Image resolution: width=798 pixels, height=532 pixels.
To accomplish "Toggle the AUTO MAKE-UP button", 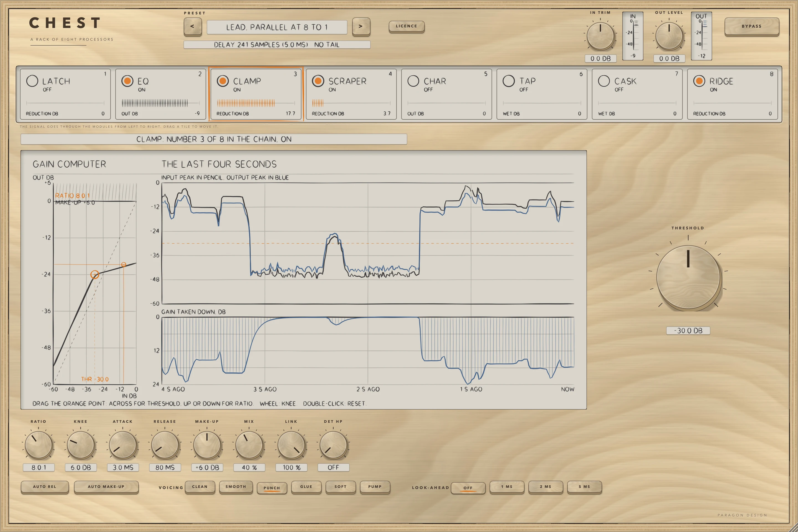I will (x=106, y=487).
